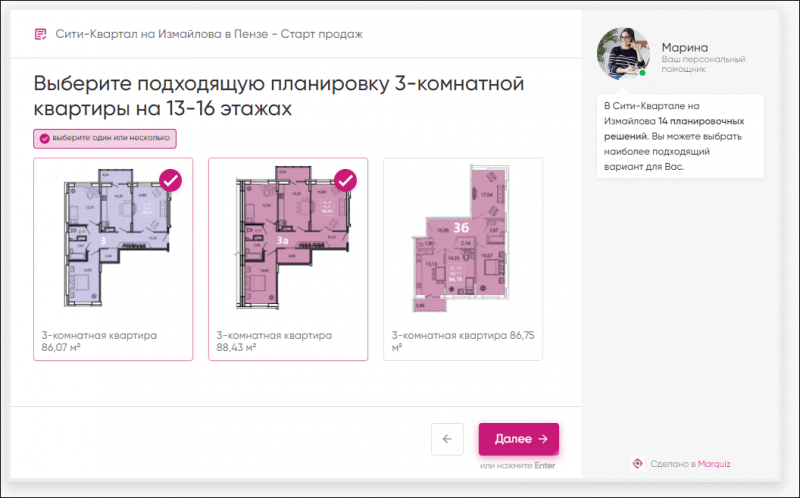800x498 pixels.
Task: Uncheck the checkmark on 86,07 m² plan
Action: 170,180
